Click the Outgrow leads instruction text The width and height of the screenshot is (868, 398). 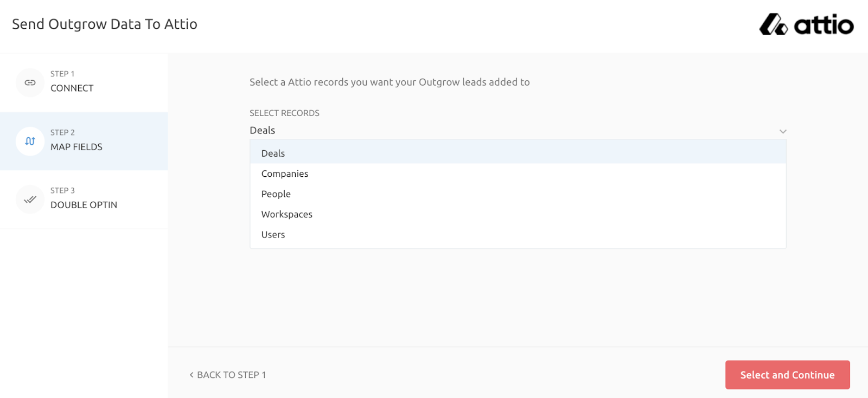tap(390, 82)
